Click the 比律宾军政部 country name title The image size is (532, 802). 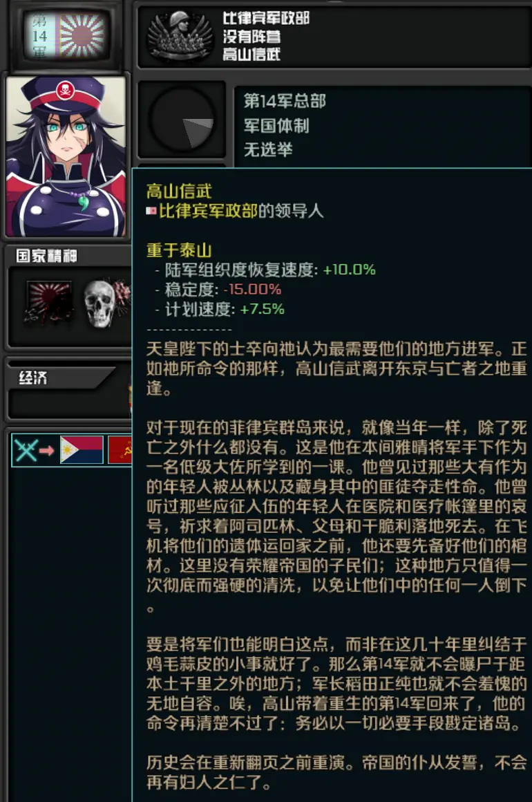click(x=266, y=18)
